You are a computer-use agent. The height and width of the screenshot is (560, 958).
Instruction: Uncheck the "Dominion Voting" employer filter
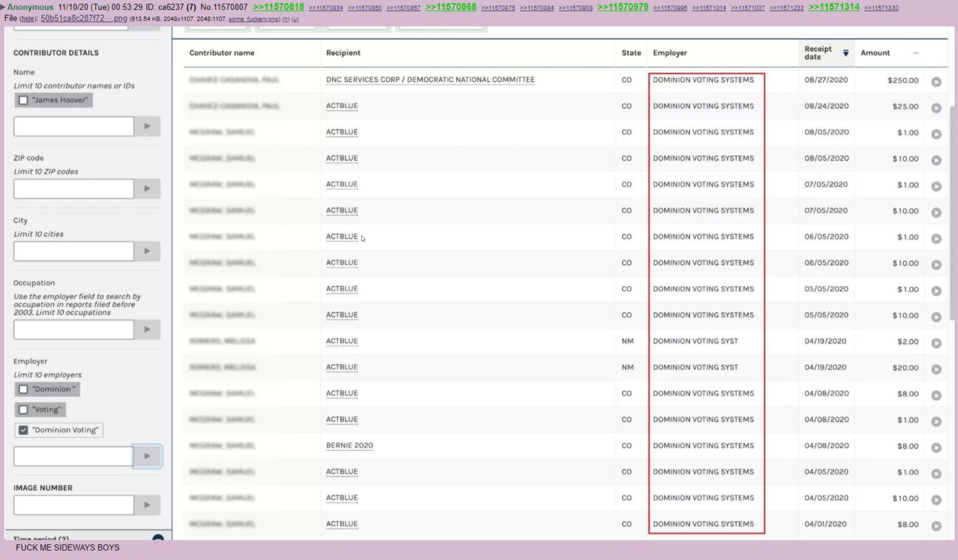click(x=23, y=430)
